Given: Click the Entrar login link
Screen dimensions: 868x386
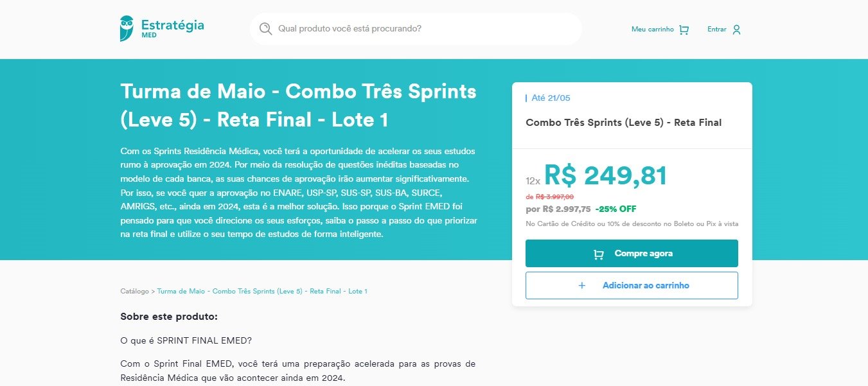Looking at the screenshot, I should (724, 30).
